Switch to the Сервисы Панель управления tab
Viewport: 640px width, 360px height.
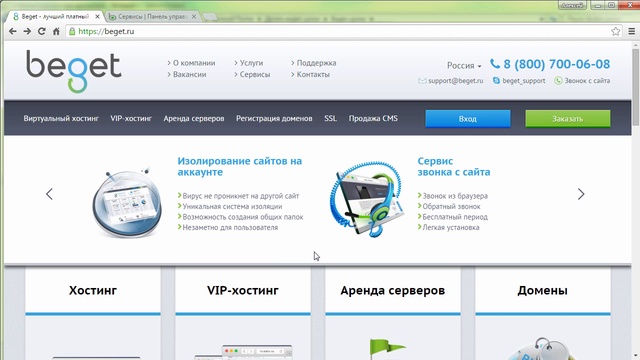coord(153,17)
